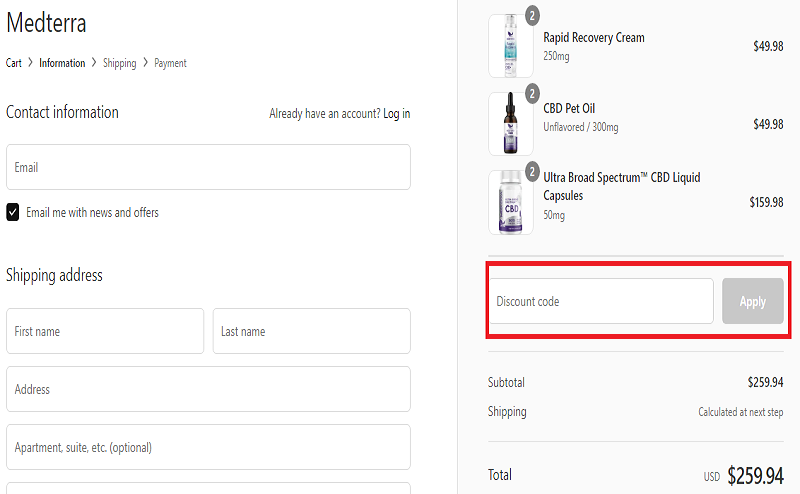
Task: Click the chevron after Information breadcrumb
Action: (x=94, y=62)
